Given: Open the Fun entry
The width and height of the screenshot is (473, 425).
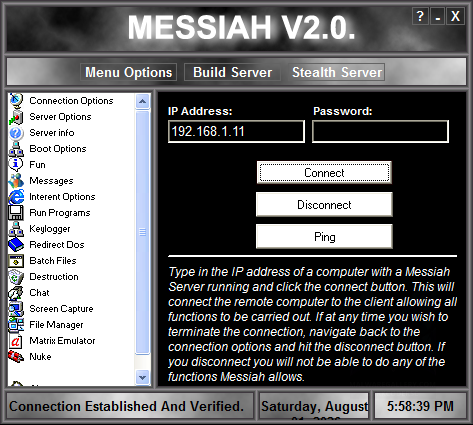Looking at the screenshot, I should click(x=37, y=165).
